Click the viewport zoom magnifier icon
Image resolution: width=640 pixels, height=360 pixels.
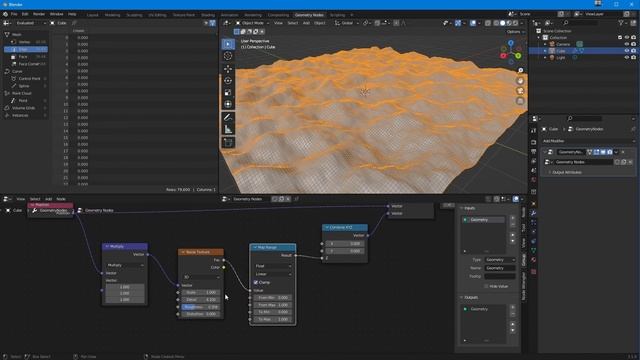tap(520, 71)
